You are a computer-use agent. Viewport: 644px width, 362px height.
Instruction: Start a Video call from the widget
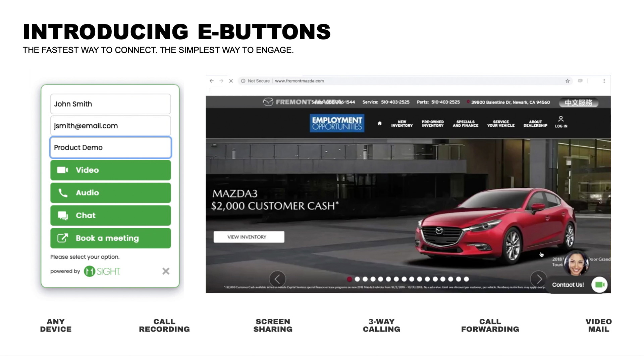tap(110, 170)
